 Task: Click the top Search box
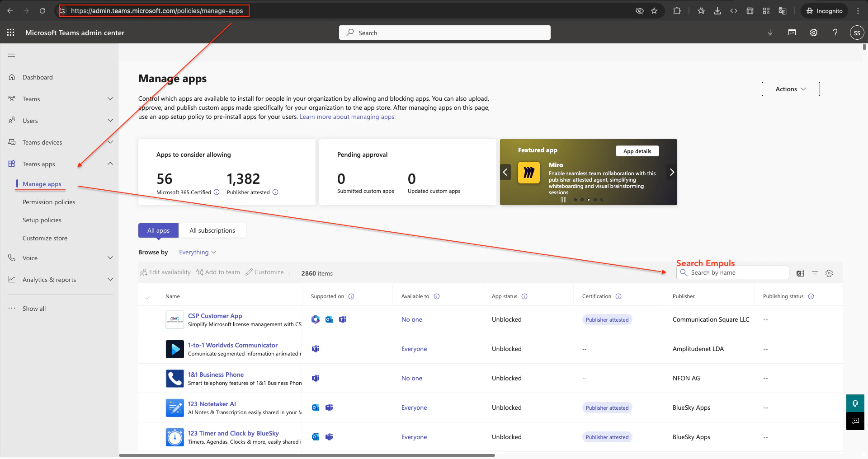click(x=445, y=33)
